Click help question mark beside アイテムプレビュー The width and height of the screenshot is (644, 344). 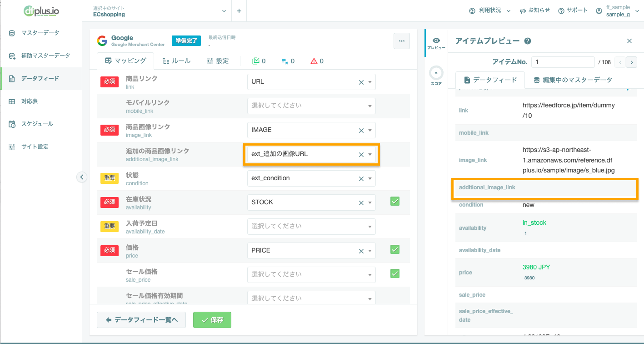[x=528, y=41]
